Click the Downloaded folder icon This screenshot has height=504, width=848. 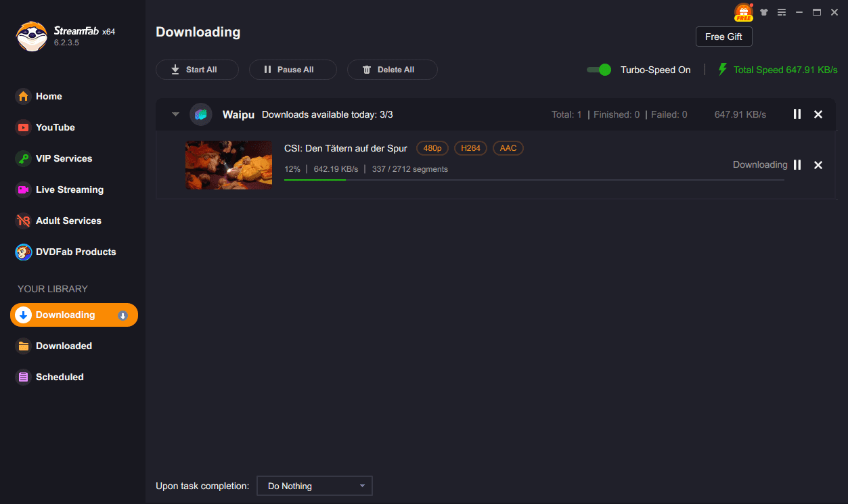click(24, 346)
